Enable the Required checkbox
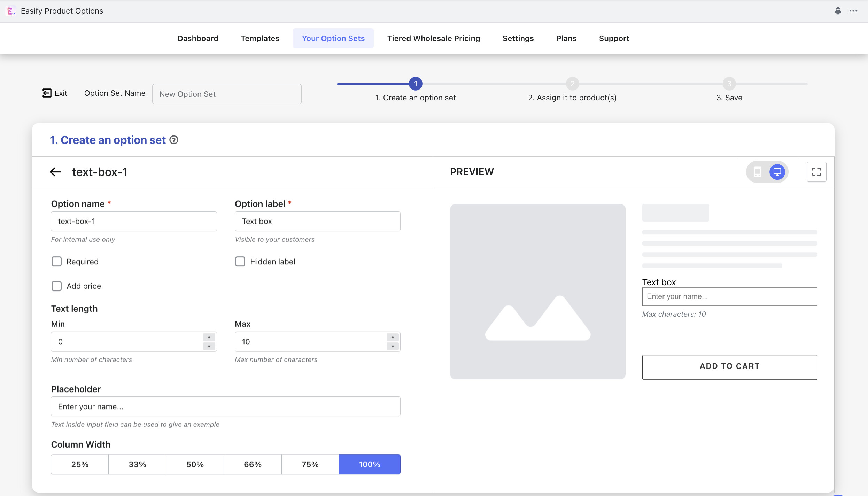This screenshot has height=496, width=868. [56, 262]
